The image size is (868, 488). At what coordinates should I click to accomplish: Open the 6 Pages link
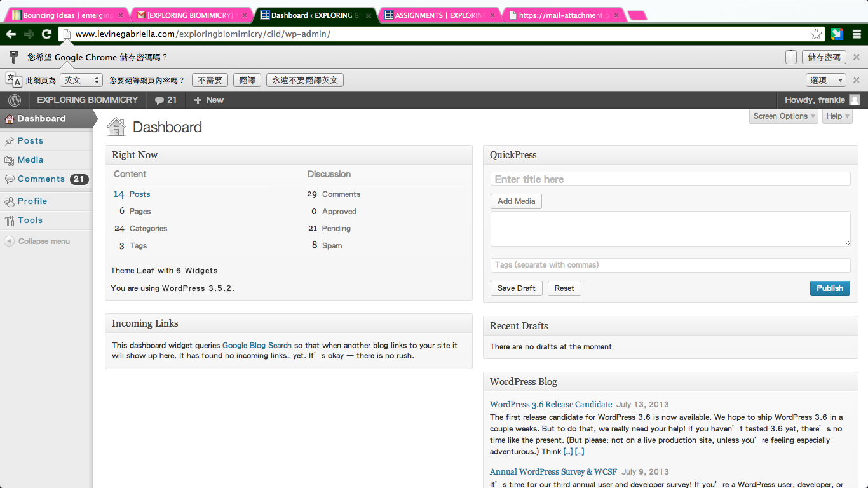pos(135,212)
